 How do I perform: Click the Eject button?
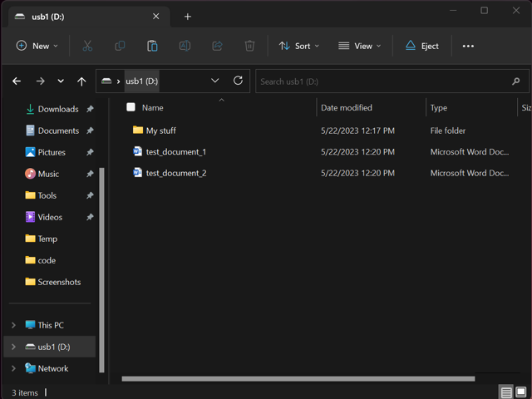click(x=421, y=46)
